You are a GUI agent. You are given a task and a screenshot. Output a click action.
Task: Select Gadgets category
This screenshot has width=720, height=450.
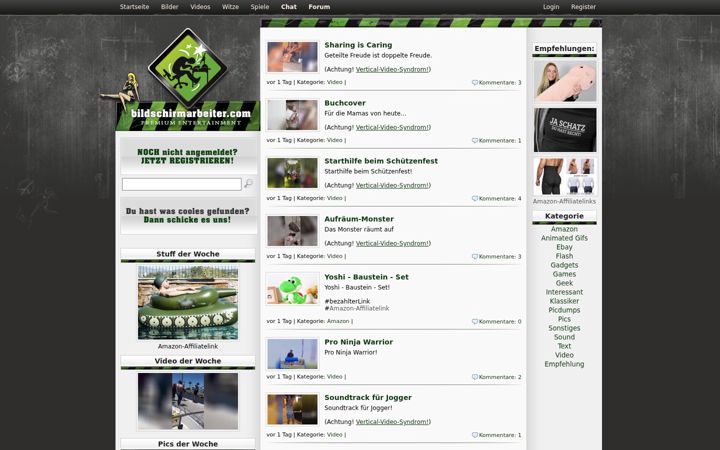click(564, 265)
